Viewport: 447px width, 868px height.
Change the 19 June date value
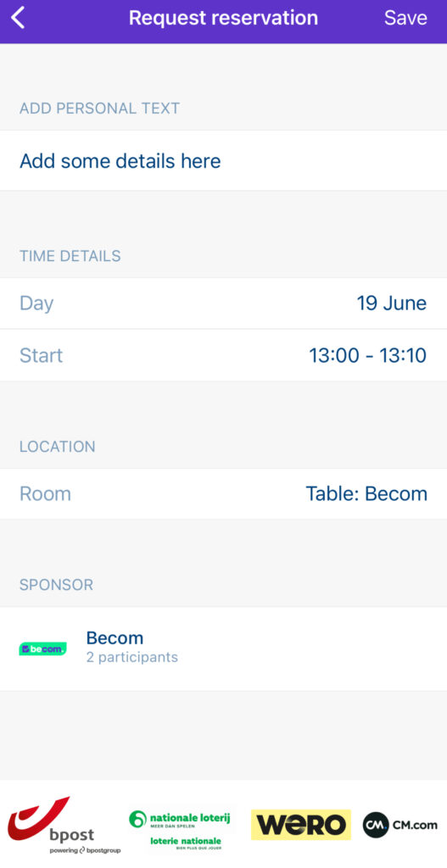pyautogui.click(x=392, y=303)
